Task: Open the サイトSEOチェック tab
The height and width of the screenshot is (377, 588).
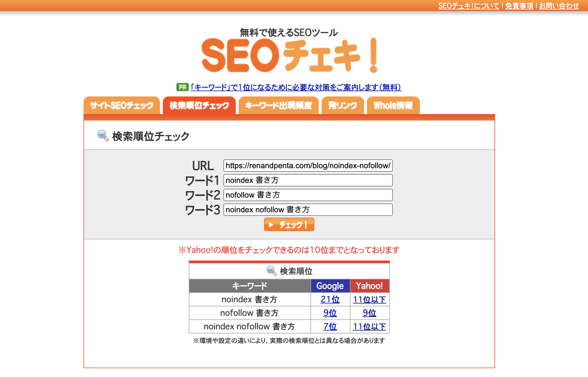Action: click(122, 105)
